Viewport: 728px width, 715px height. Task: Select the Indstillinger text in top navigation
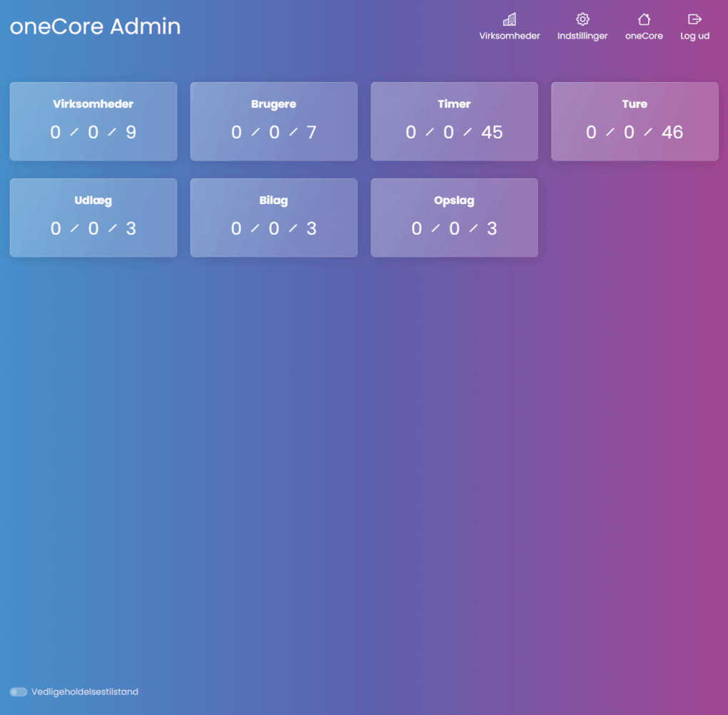(x=582, y=36)
